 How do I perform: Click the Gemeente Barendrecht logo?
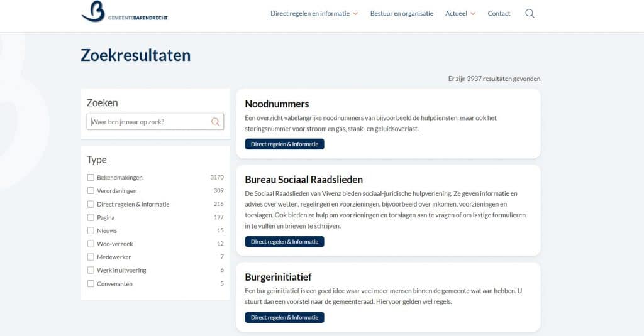click(124, 13)
